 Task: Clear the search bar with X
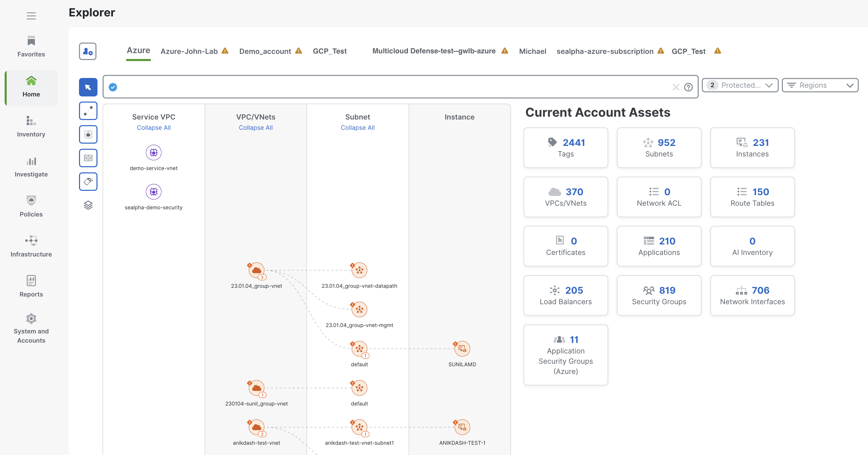pos(676,87)
